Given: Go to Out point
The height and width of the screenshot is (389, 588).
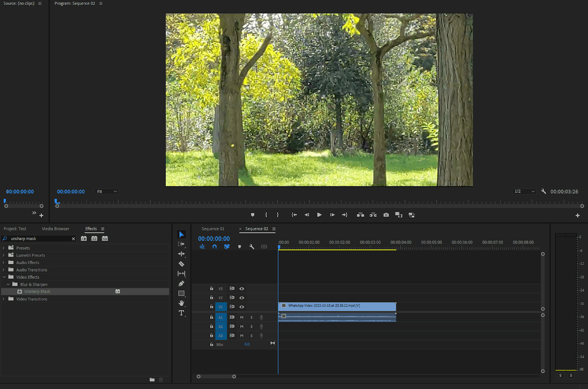Looking at the screenshot, I should [x=345, y=215].
